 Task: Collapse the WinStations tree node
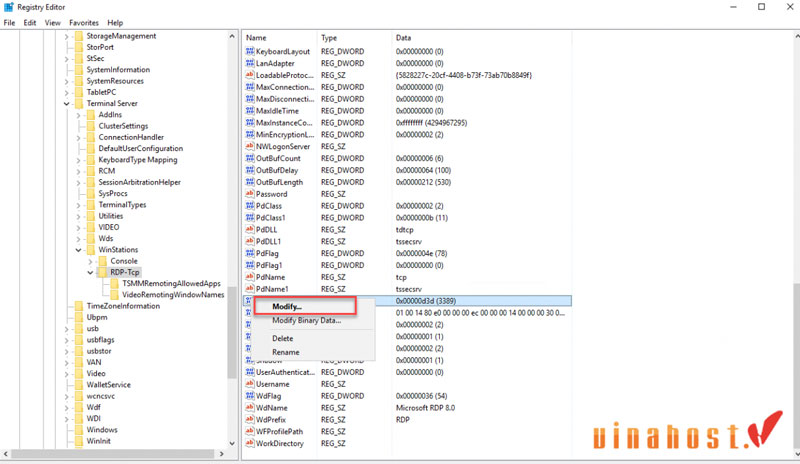[x=79, y=250]
